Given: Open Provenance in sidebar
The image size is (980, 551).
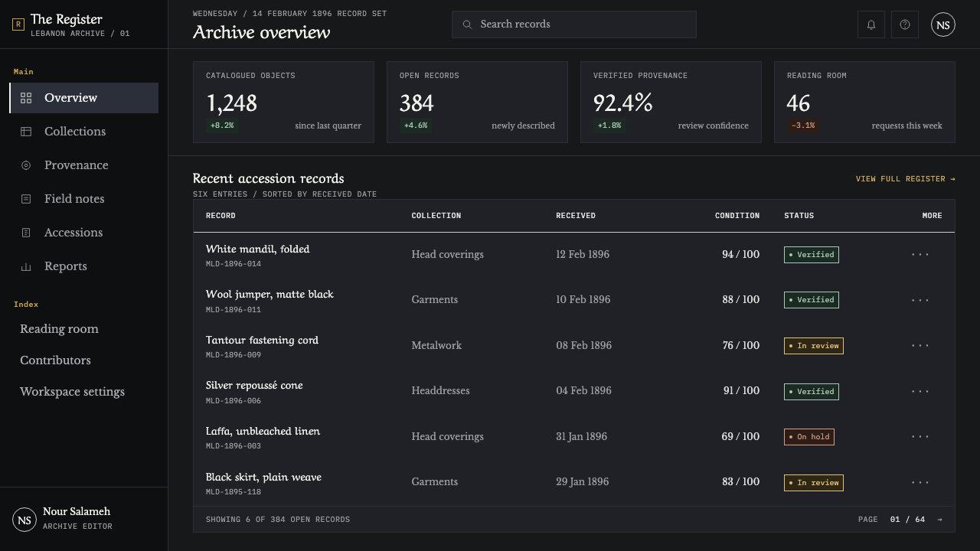Looking at the screenshot, I should pos(84,165).
